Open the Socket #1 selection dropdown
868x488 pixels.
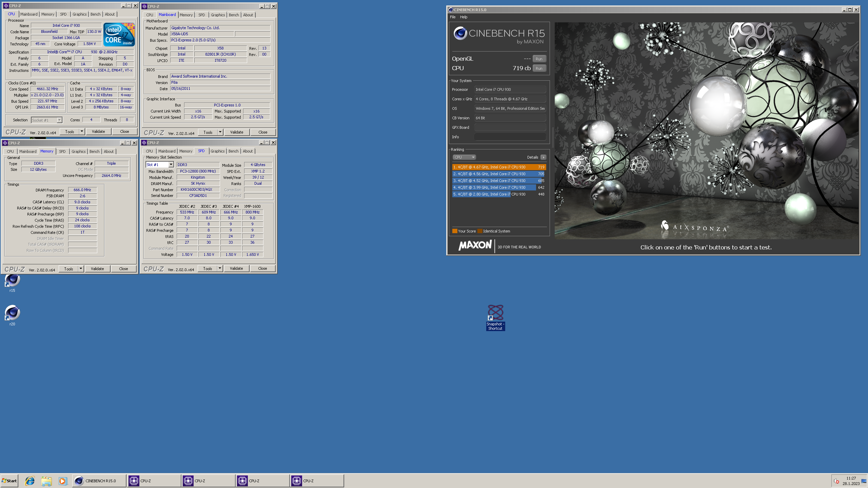(47, 120)
